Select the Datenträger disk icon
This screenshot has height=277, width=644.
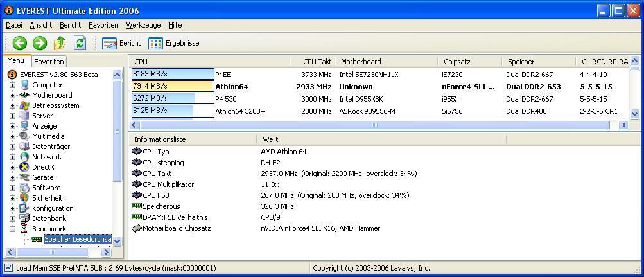pos(24,147)
